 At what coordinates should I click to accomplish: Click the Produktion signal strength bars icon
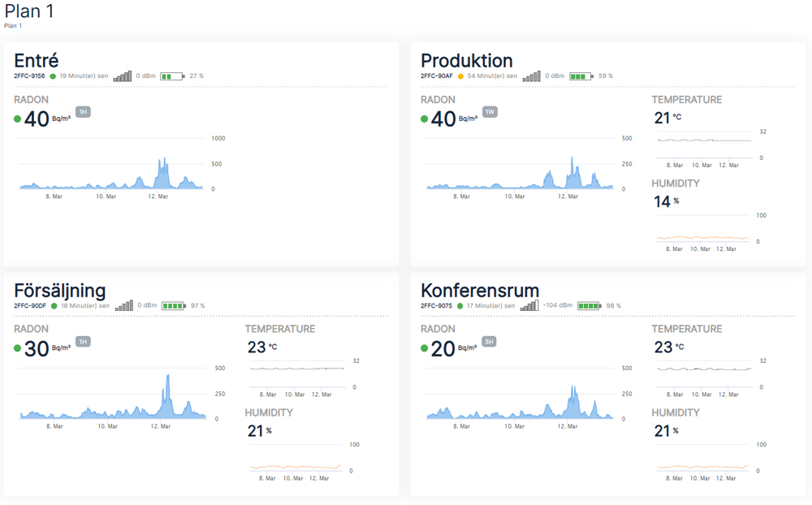click(x=531, y=76)
